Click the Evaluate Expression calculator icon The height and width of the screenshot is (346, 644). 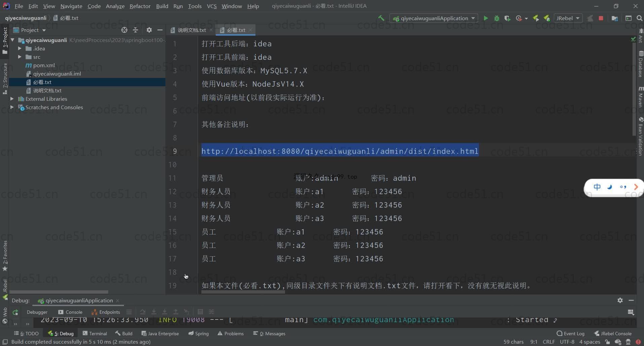[x=200, y=312]
